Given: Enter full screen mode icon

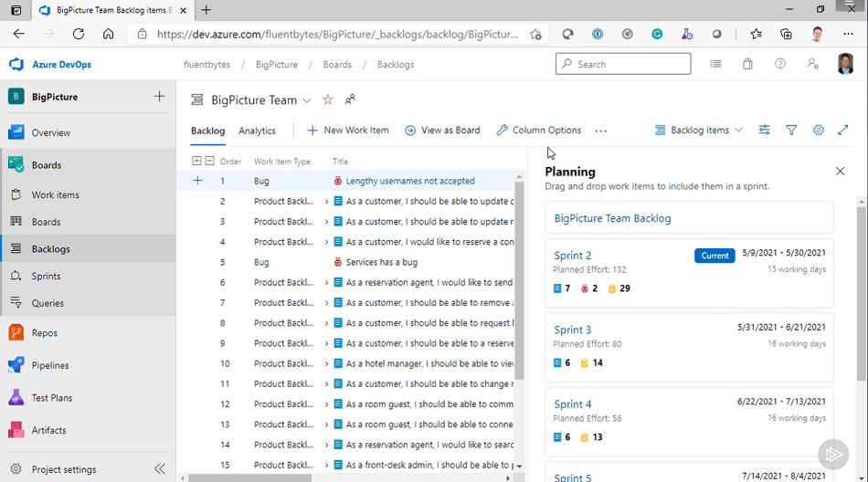Looking at the screenshot, I should [843, 130].
